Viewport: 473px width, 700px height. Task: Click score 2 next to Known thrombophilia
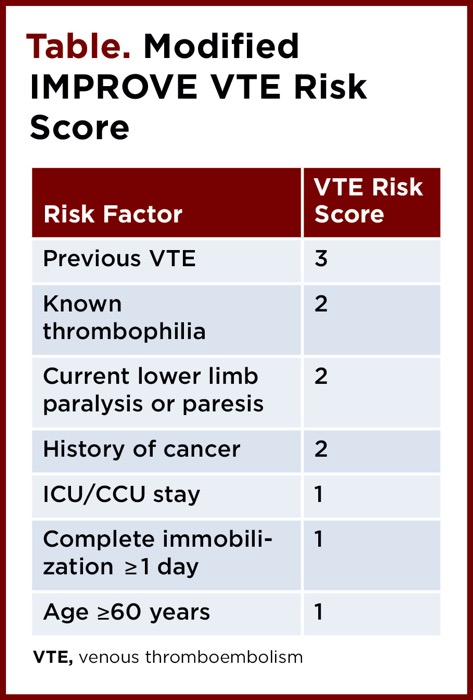[321, 304]
